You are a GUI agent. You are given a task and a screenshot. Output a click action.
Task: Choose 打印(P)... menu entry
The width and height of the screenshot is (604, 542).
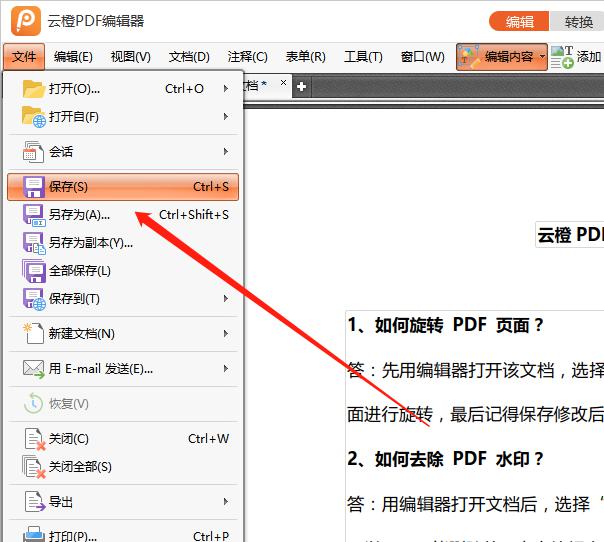(x=123, y=535)
